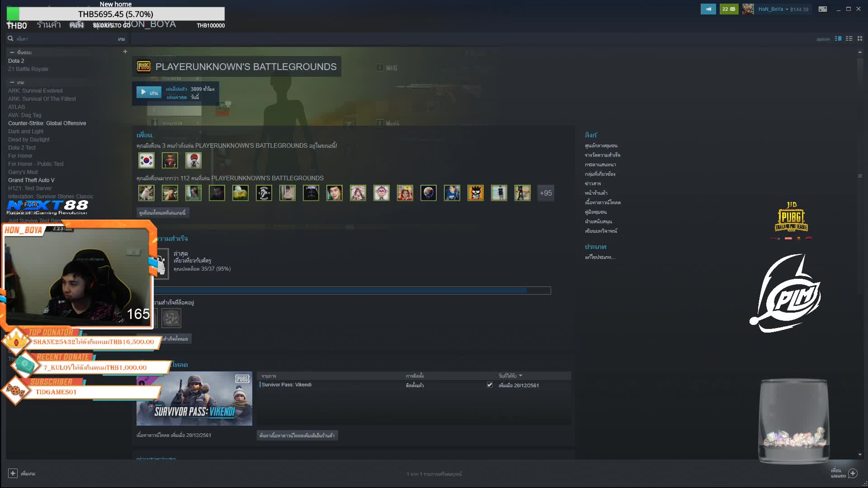Select Dead by Daylight in list
The width and height of the screenshot is (868, 488).
coord(29,140)
